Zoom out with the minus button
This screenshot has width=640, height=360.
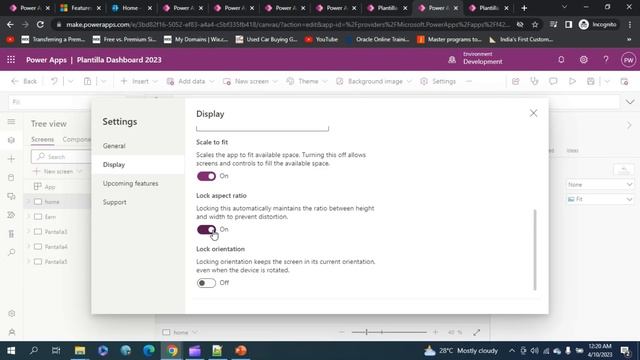coord(342,332)
